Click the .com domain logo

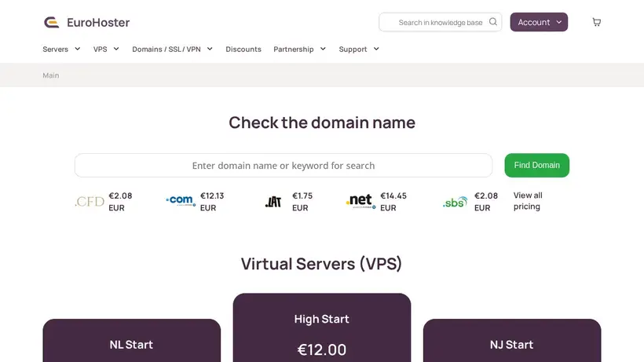181,201
